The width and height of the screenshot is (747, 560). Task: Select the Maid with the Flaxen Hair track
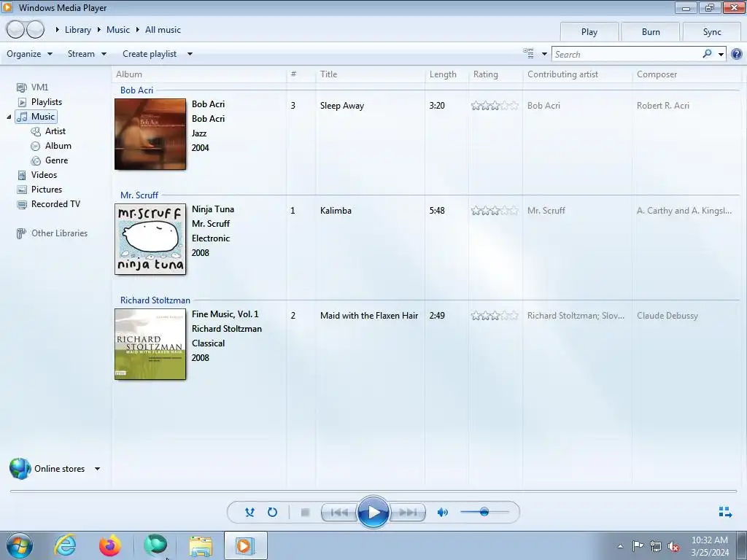[369, 316]
